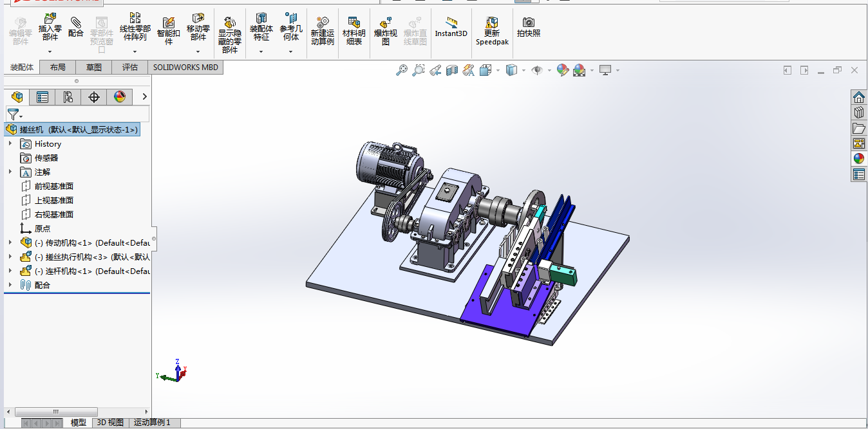Take a snapshot with 拍快照 camera icon
The width and height of the screenshot is (868, 429).
coord(529,27)
